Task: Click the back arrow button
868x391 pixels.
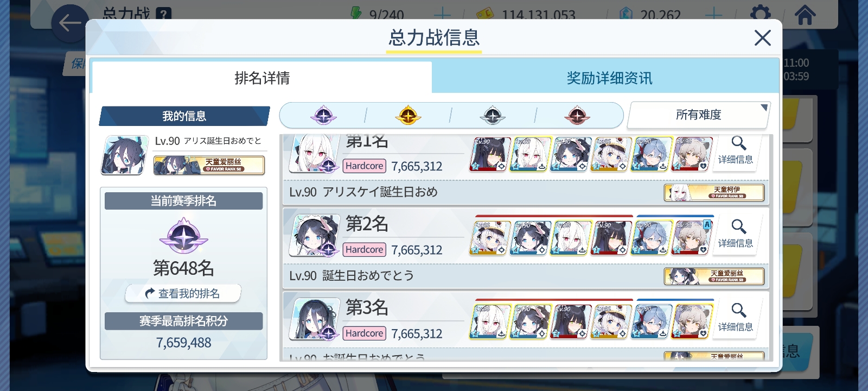Action: coord(70,23)
